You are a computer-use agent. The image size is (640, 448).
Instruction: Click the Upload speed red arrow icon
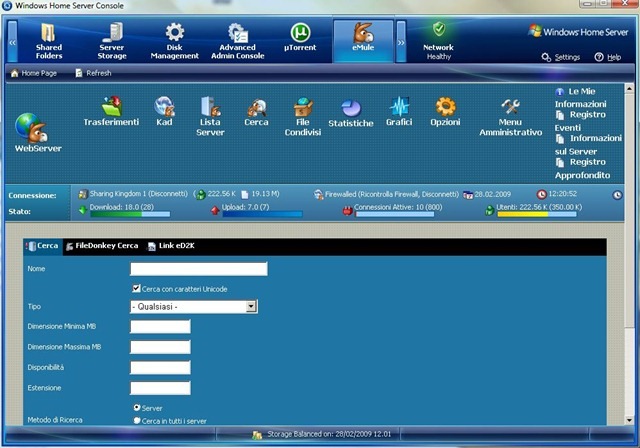(215, 211)
